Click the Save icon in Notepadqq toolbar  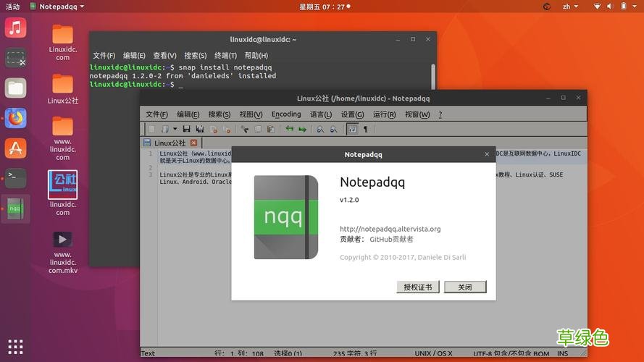[186, 130]
